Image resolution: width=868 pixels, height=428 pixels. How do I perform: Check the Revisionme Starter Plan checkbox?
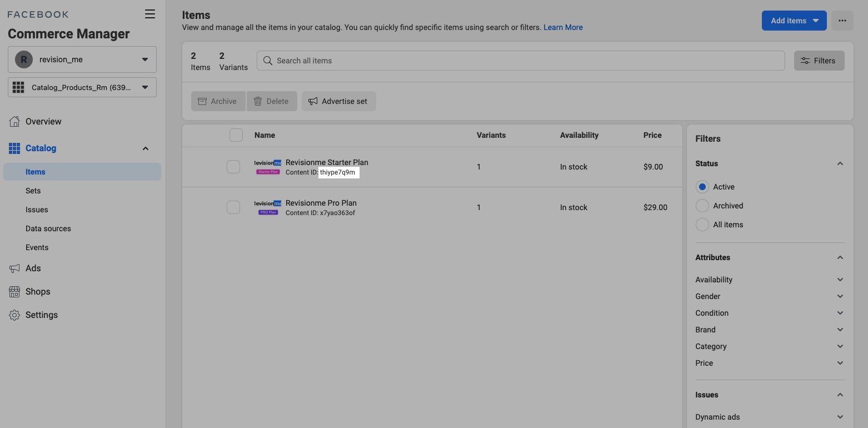(233, 167)
